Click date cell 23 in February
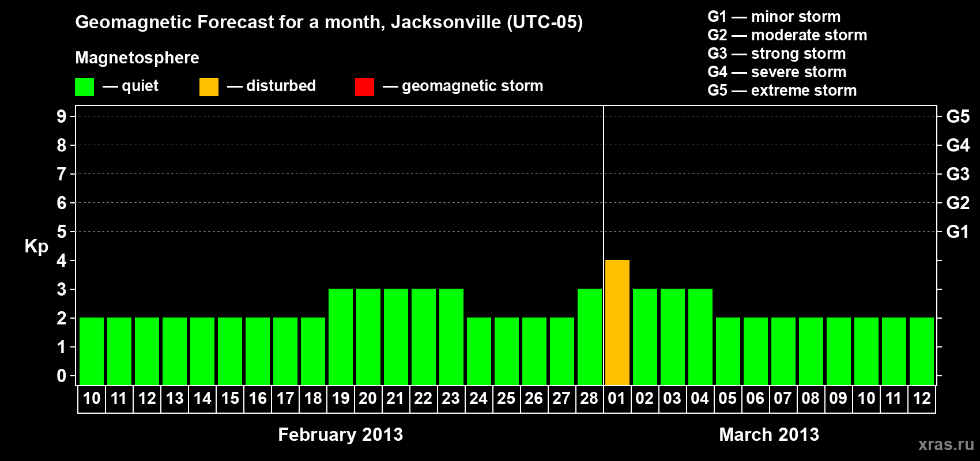 pyautogui.click(x=451, y=399)
